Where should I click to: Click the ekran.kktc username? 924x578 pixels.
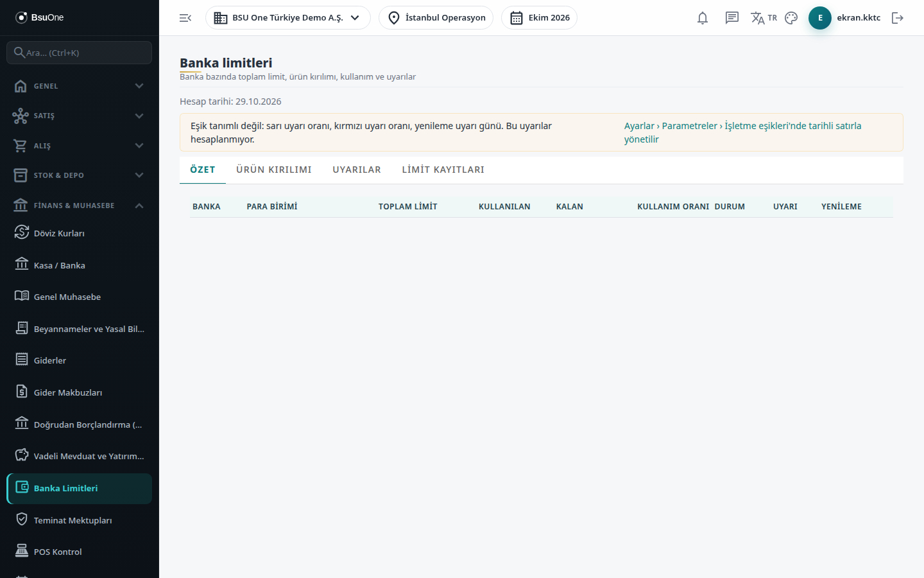(859, 18)
